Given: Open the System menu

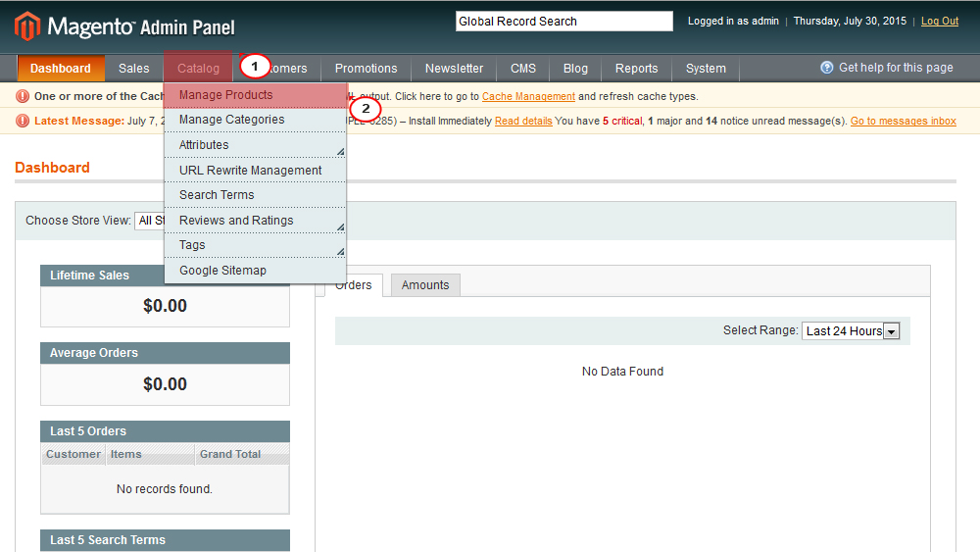Looking at the screenshot, I should [706, 68].
